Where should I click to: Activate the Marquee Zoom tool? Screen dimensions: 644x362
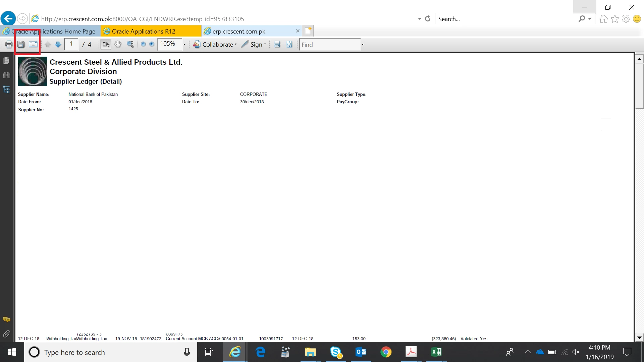pyautogui.click(x=130, y=44)
